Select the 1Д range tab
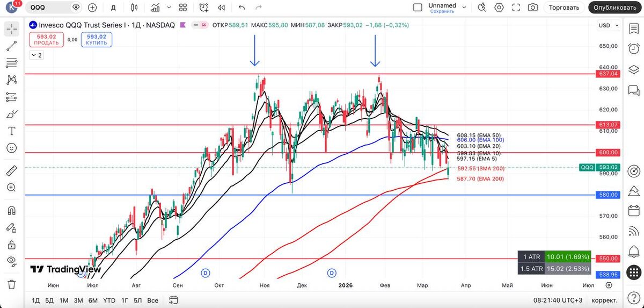 click(36, 300)
